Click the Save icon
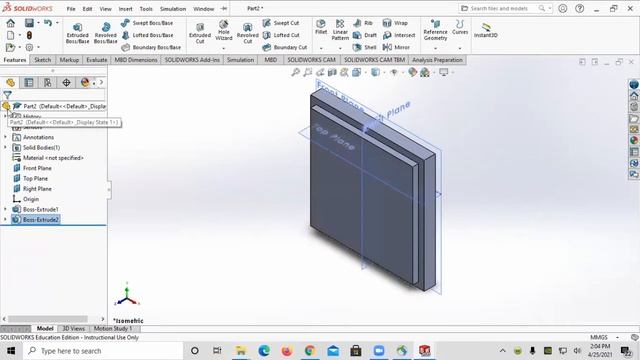Viewport: 640px width, 360px height. point(29,23)
